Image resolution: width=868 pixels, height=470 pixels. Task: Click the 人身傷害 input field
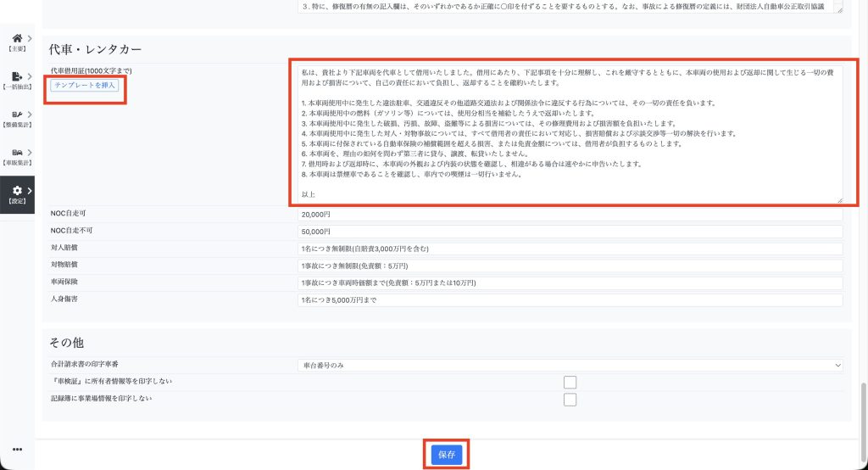pyautogui.click(x=570, y=299)
